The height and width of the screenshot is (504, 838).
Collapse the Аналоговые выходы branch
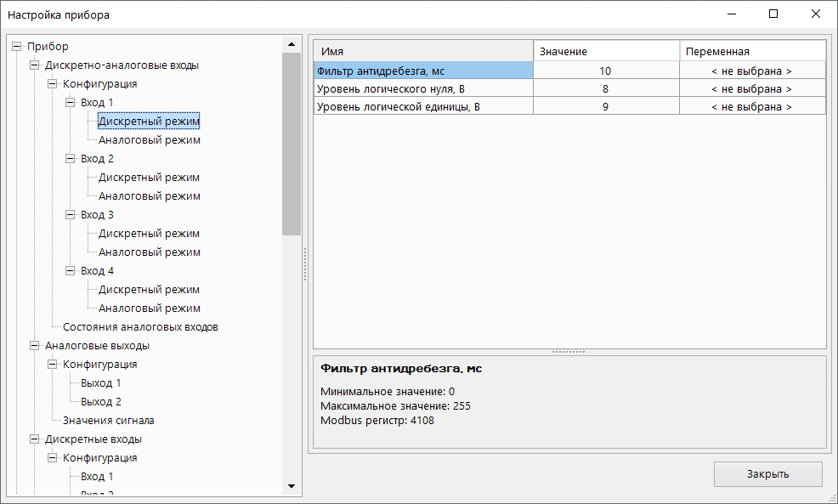pyautogui.click(x=34, y=346)
